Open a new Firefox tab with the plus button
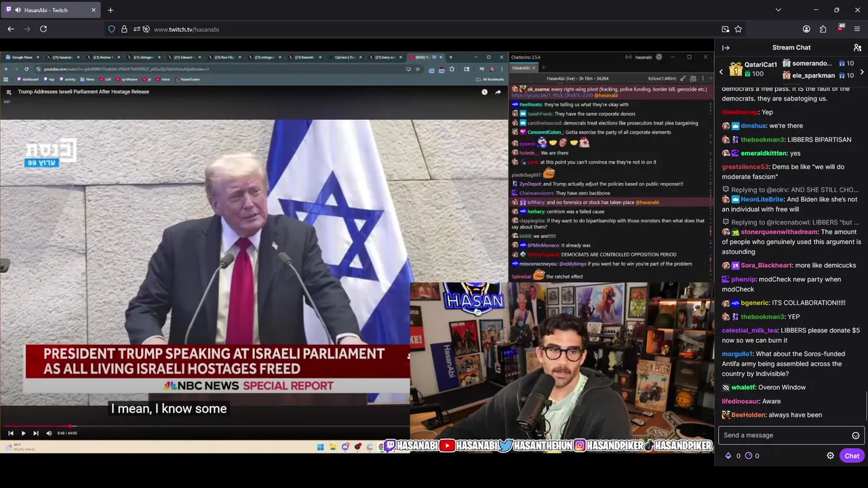 tap(111, 10)
